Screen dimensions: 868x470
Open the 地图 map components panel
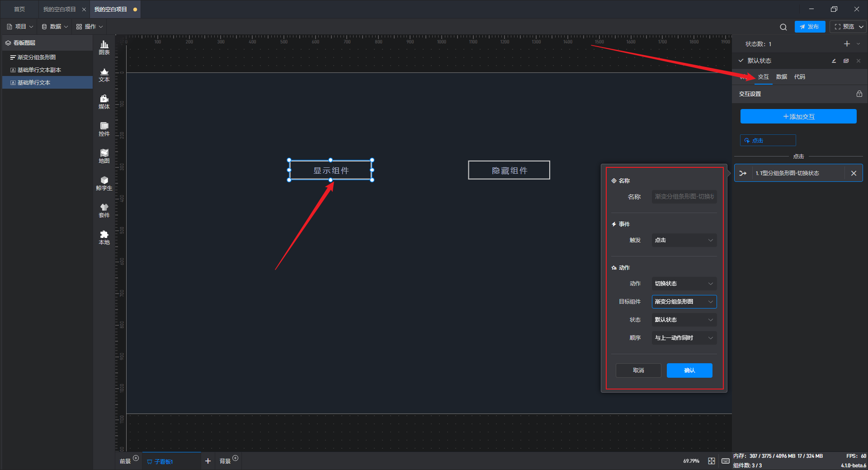[x=104, y=156]
